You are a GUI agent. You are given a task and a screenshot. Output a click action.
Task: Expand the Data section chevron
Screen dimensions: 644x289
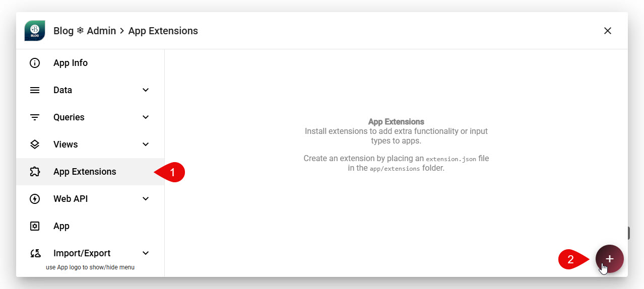pyautogui.click(x=146, y=90)
